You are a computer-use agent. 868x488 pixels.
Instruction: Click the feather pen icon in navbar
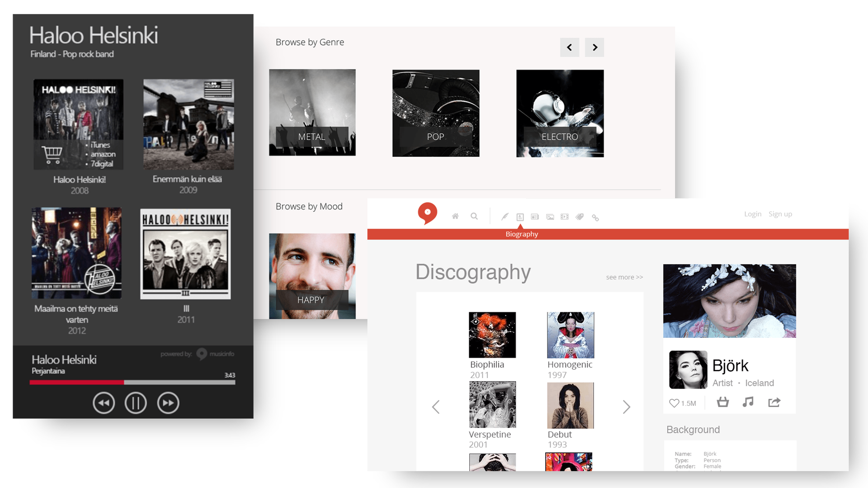click(505, 217)
